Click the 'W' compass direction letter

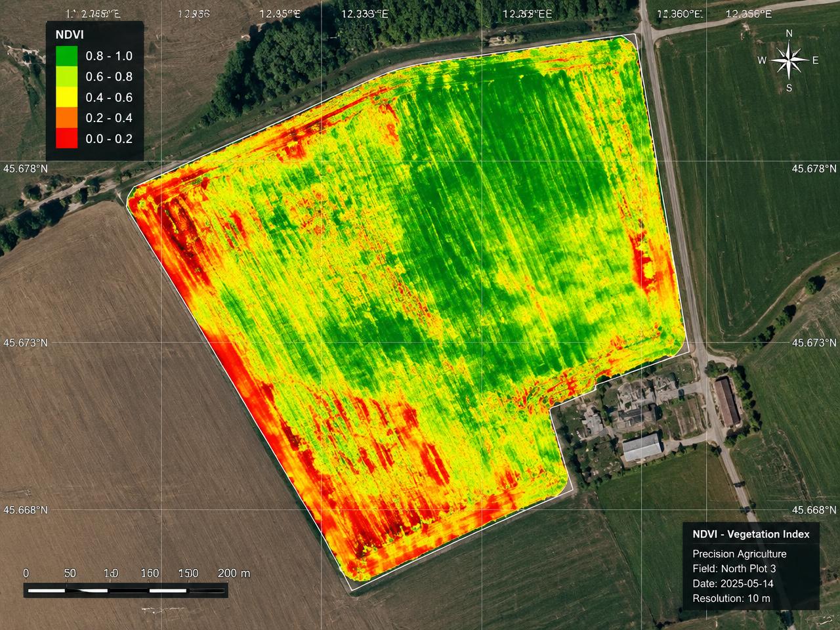pyautogui.click(x=762, y=60)
